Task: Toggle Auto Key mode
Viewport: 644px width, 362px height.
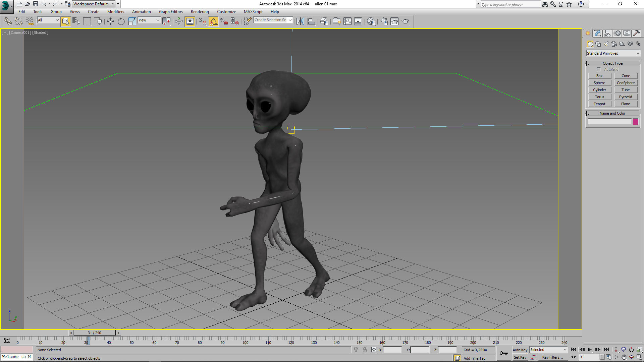Action: click(520, 350)
